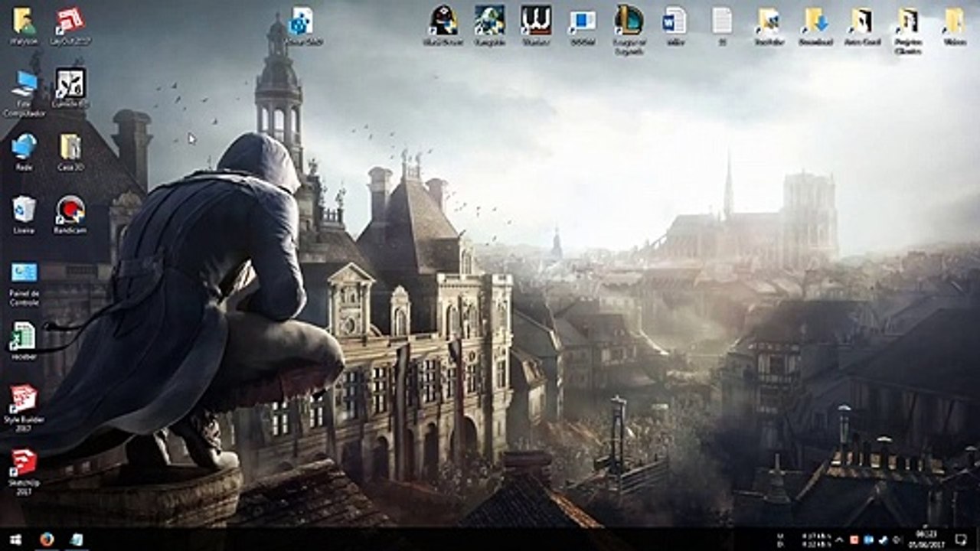The image size is (980, 551).
Task: Open the green spreadsheet file on the desktop
Action: pos(23,341)
